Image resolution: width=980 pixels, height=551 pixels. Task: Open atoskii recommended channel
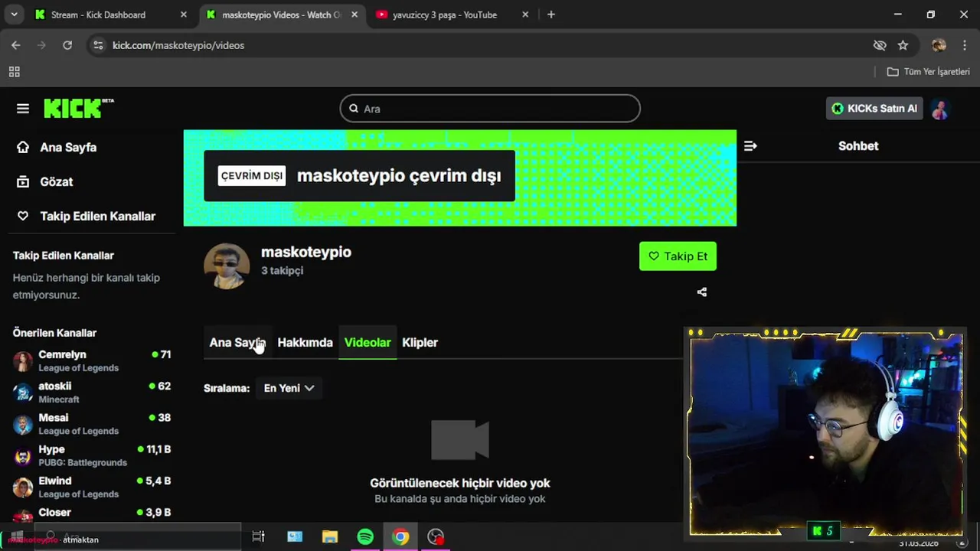(92, 392)
